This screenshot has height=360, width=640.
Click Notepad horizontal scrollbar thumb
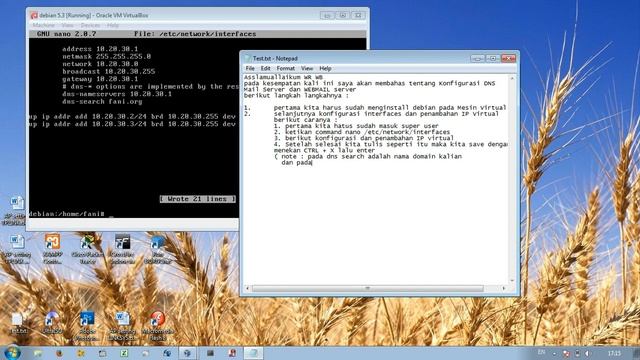click(x=367, y=289)
